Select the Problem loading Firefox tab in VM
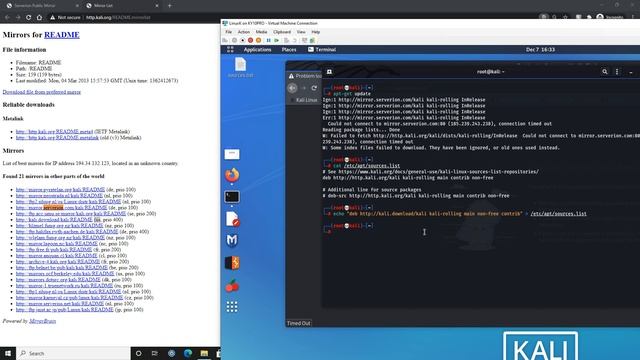This screenshot has height=360, width=640. 305,76
